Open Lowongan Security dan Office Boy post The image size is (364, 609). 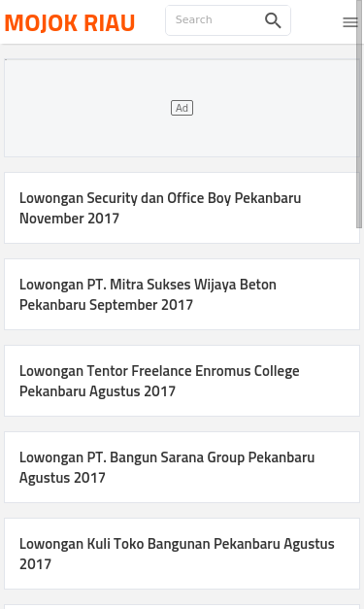182,208
